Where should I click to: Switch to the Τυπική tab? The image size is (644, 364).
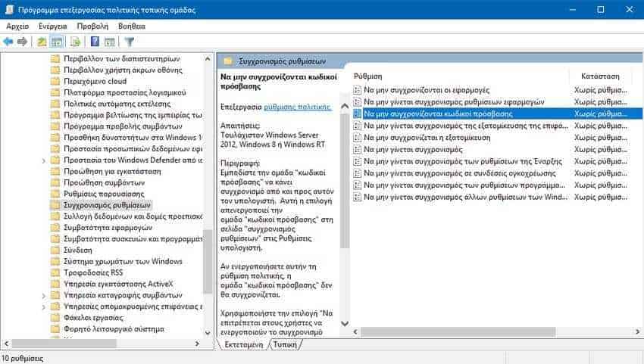coord(285,345)
